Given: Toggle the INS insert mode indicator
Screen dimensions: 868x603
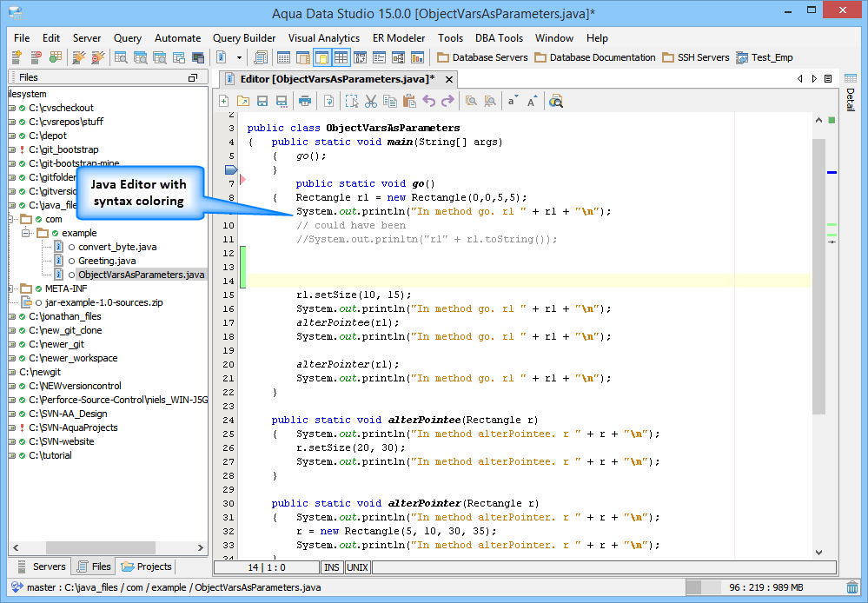Looking at the screenshot, I should pyautogui.click(x=332, y=567).
